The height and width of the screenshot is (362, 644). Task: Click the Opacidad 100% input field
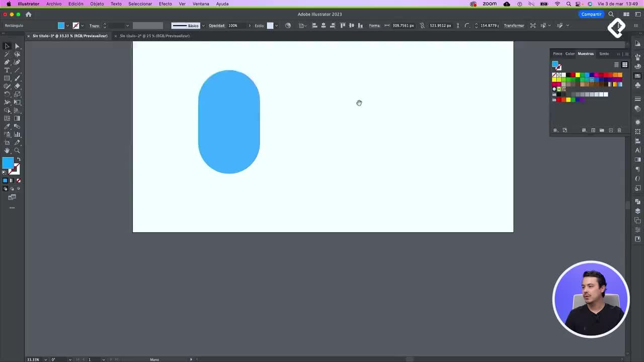(236, 26)
